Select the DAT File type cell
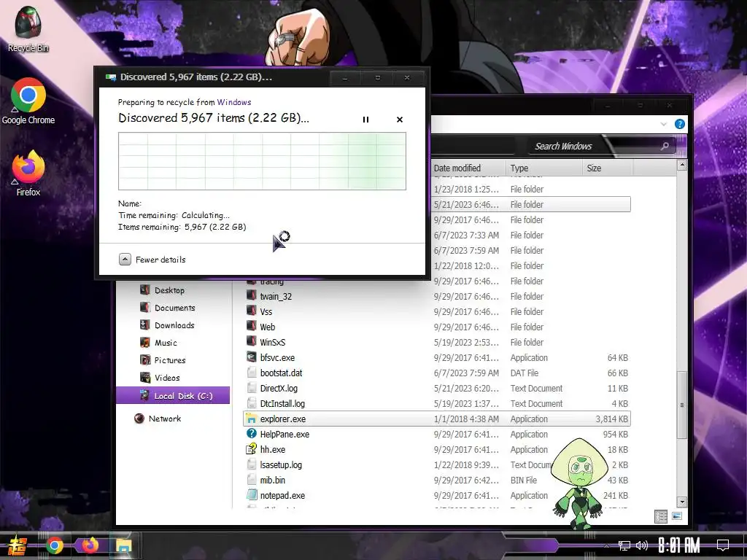This screenshot has height=560, width=747. coord(524,373)
